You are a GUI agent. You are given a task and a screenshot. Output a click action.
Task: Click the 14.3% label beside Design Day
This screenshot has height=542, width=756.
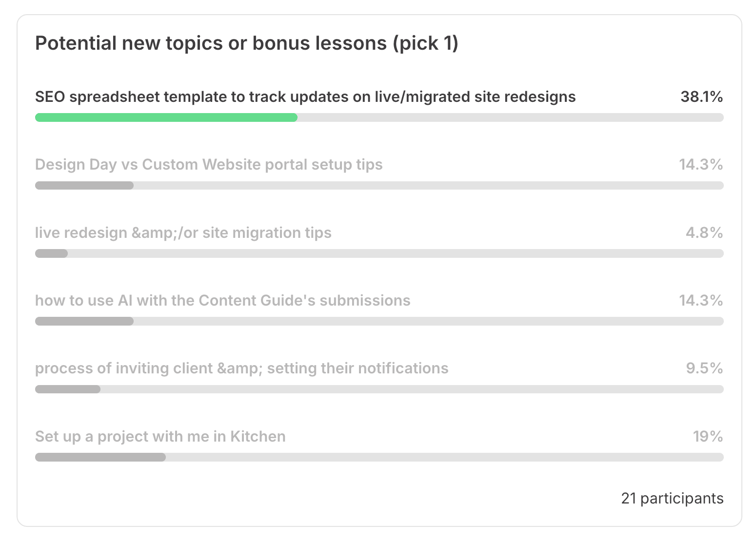point(701,165)
